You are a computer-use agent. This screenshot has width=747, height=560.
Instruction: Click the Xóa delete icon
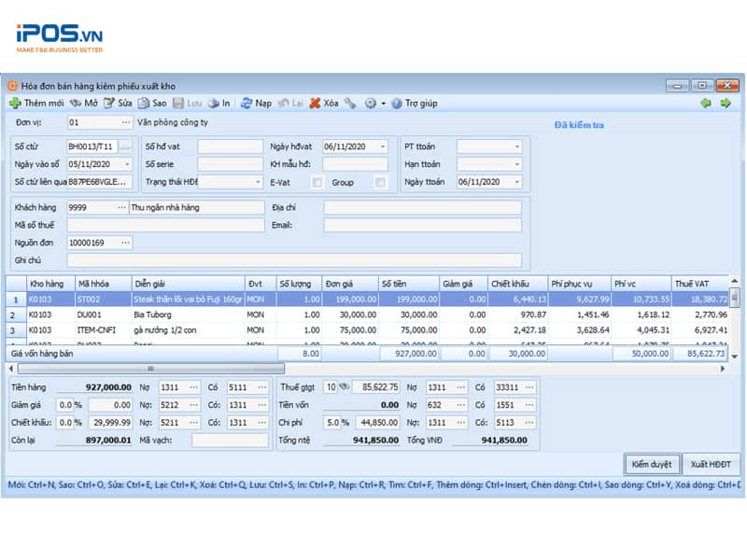pyautogui.click(x=315, y=103)
